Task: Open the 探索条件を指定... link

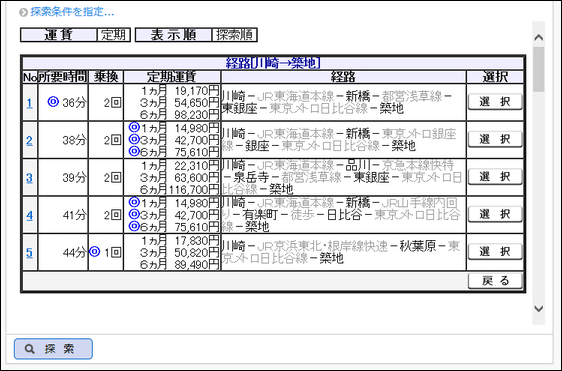Action: (72, 12)
